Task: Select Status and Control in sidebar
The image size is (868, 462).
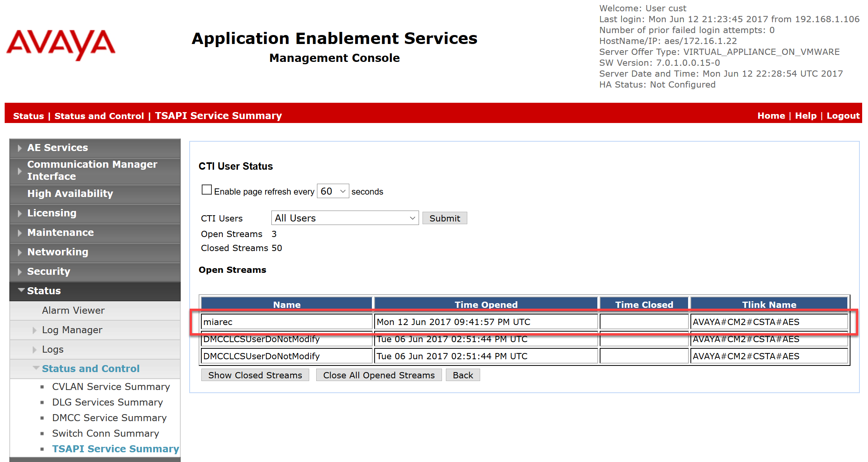Action: click(91, 369)
